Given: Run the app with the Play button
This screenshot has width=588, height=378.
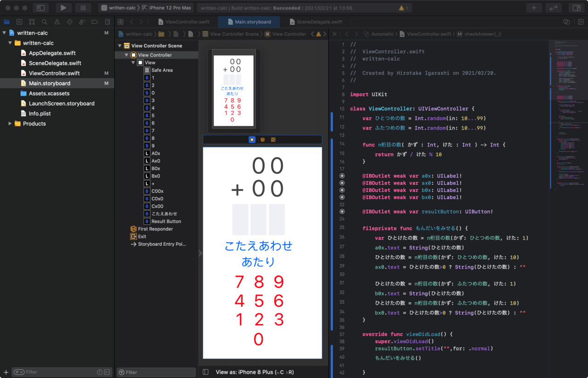Looking at the screenshot, I should click(63, 8).
